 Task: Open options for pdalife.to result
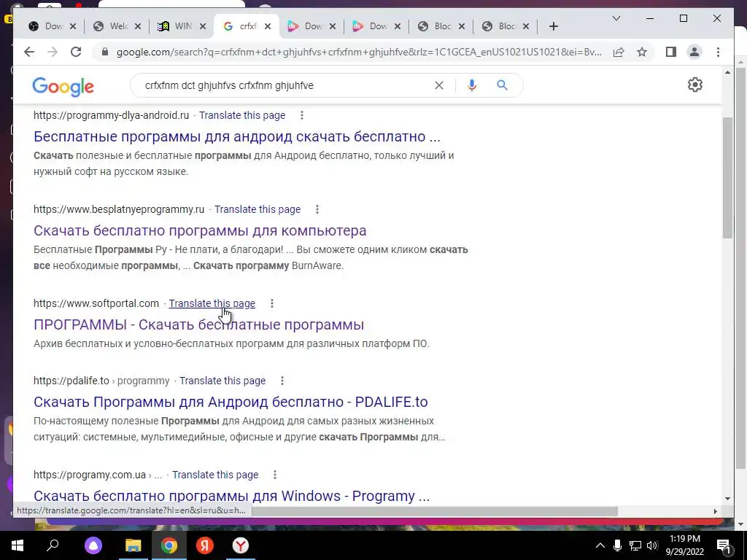coord(282,381)
